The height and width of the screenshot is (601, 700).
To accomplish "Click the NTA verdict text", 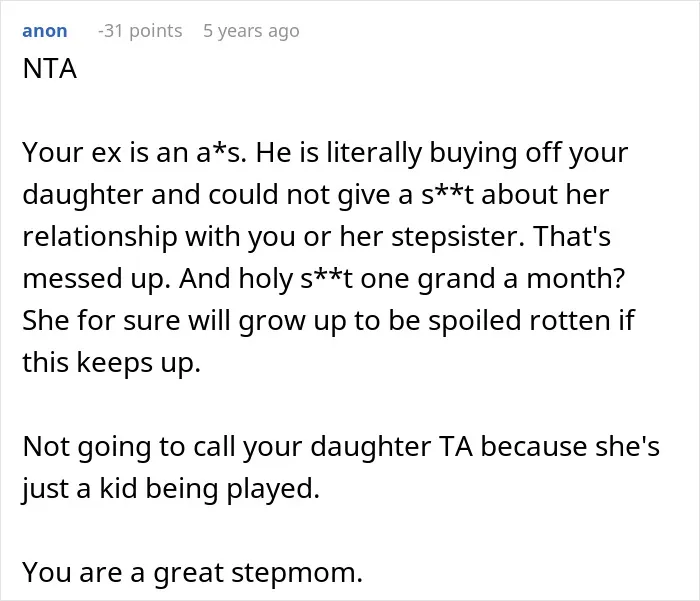I will tap(50, 69).
